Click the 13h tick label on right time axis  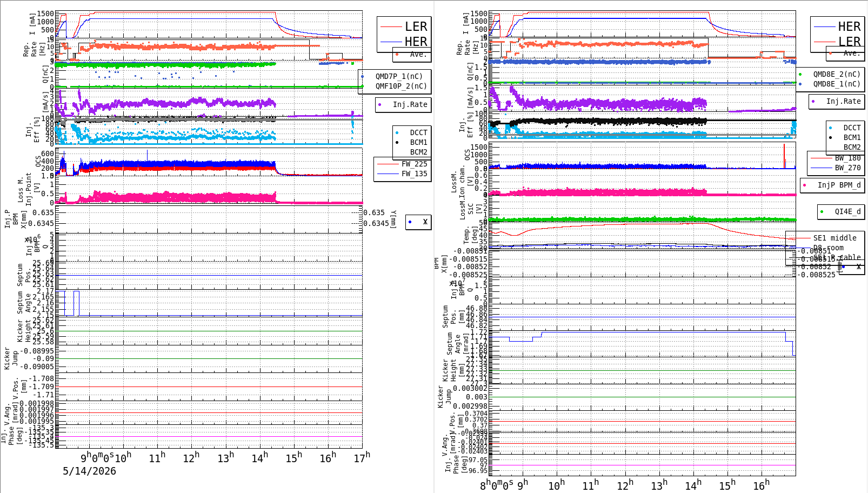[658, 485]
